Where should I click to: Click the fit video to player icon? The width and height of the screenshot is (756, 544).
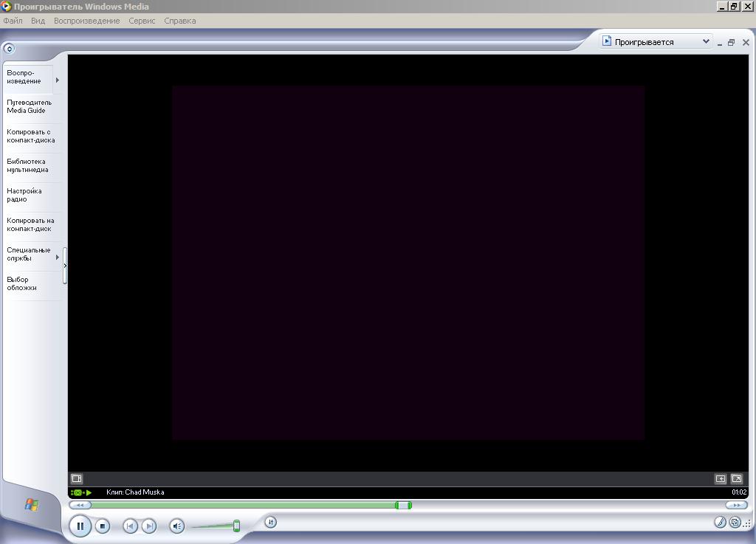721,478
